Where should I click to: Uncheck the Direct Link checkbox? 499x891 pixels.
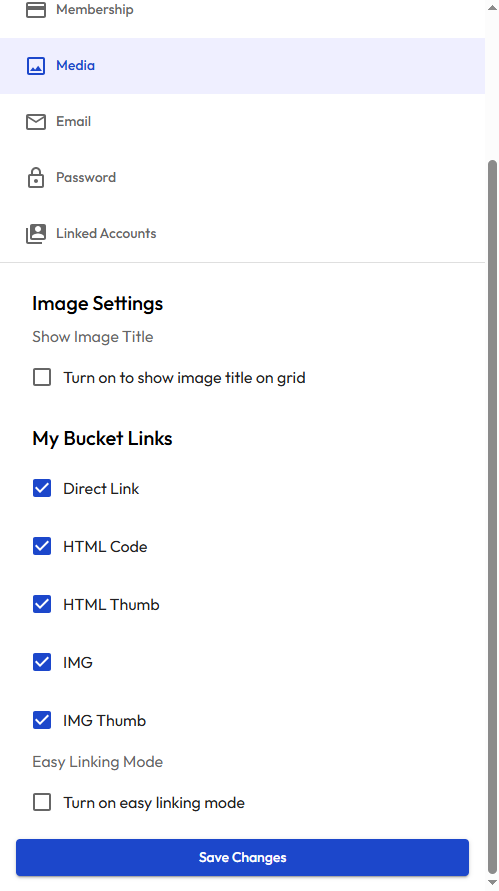[42, 488]
